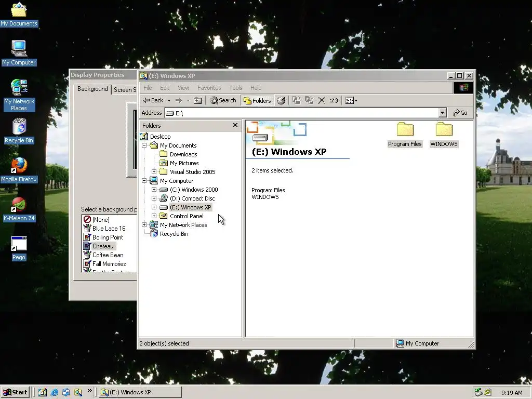Open the address bar dropdown arrow
The height and width of the screenshot is (399, 532).
tap(442, 113)
